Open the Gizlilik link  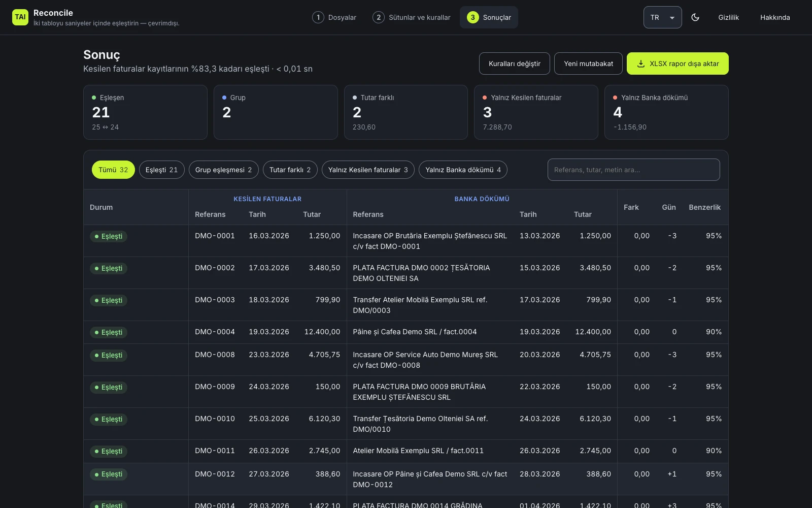click(x=728, y=17)
